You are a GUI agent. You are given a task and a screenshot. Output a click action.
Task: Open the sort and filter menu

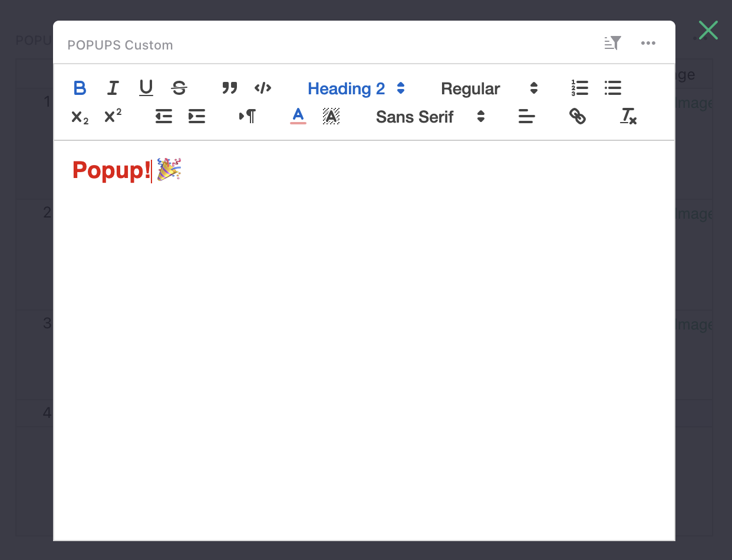pyautogui.click(x=612, y=42)
